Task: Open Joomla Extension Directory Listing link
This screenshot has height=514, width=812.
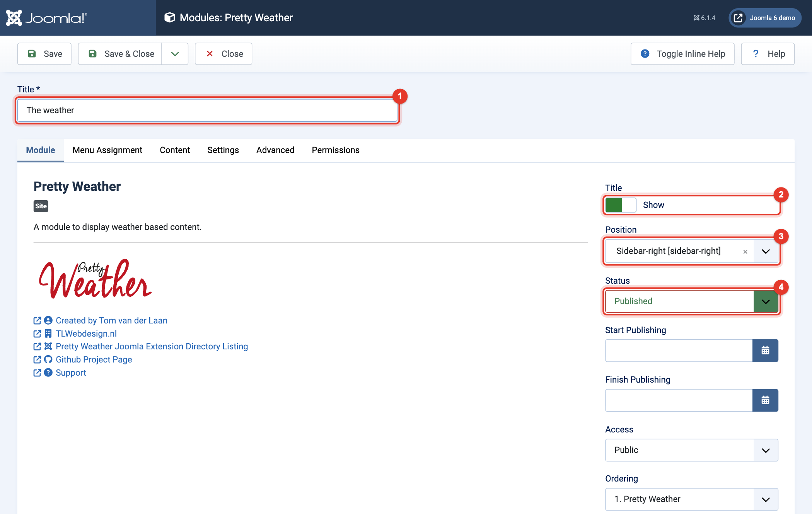Action: click(152, 346)
